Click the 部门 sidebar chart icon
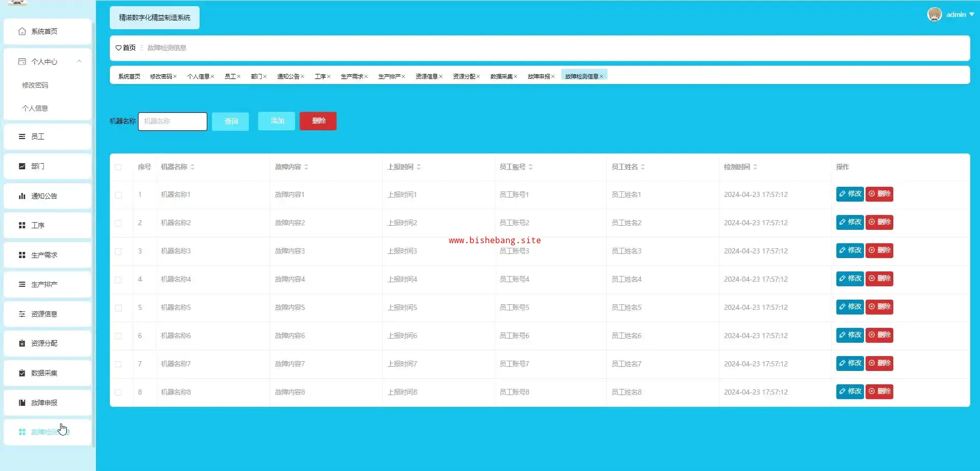The image size is (980, 471). coord(22,166)
